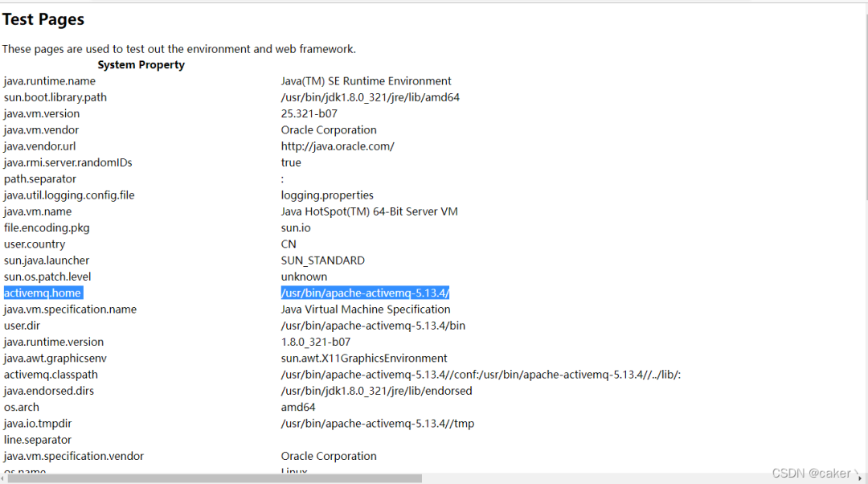Click the java.awt.graphicsenv property name
Viewport: 868px width, 484px height.
pyautogui.click(x=55, y=359)
